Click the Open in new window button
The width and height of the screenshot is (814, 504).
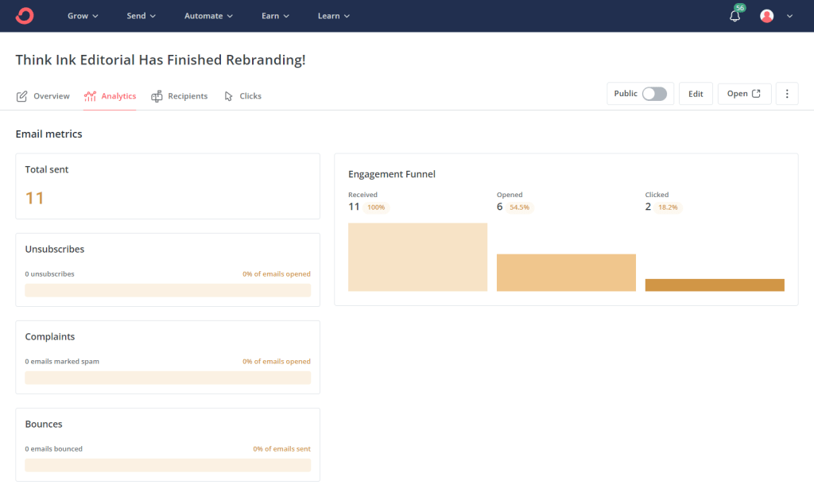click(x=744, y=94)
